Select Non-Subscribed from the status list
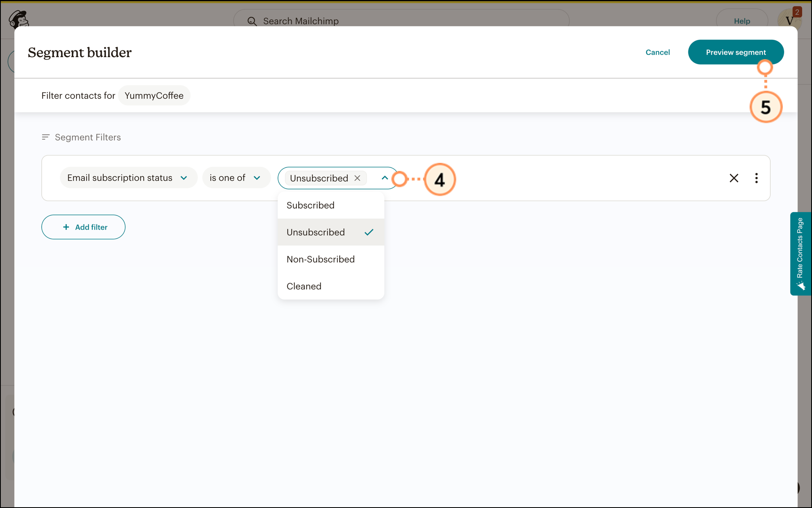Image resolution: width=812 pixels, height=508 pixels. [331, 259]
